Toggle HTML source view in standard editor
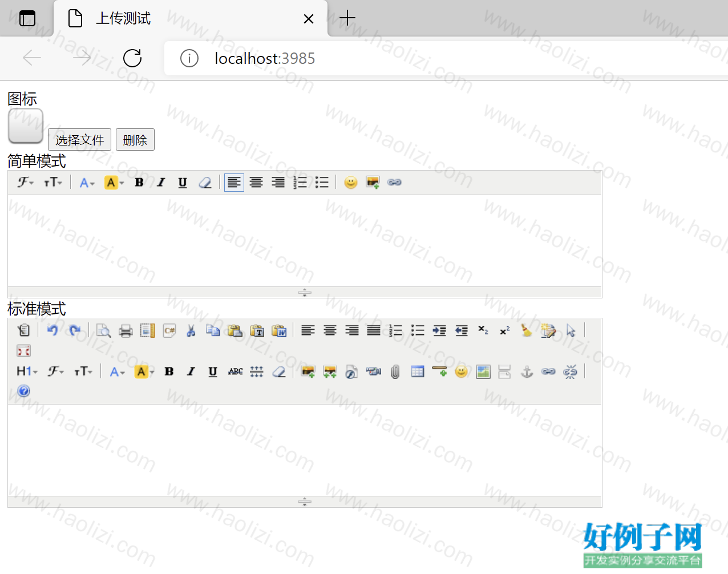The height and width of the screenshot is (574, 728). point(24,330)
